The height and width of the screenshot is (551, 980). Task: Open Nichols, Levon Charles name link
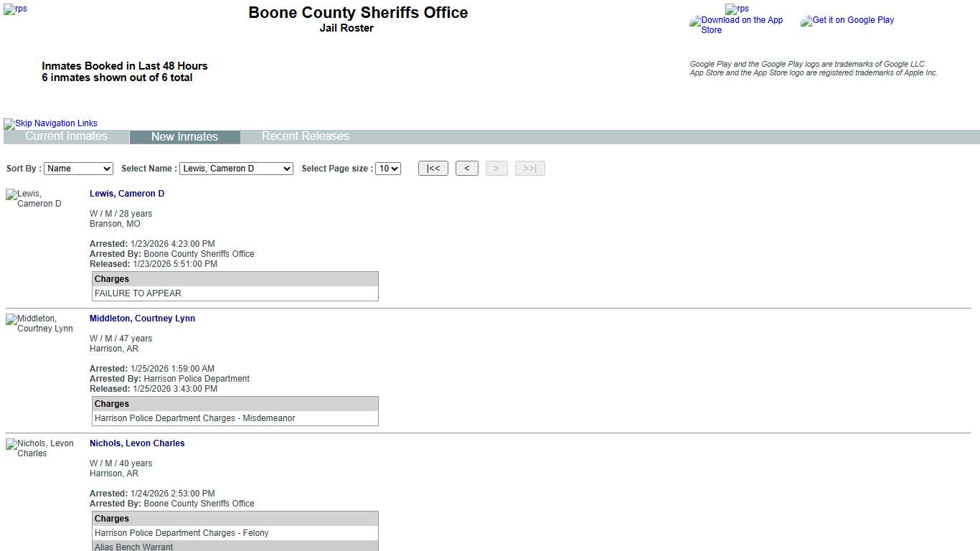point(137,443)
